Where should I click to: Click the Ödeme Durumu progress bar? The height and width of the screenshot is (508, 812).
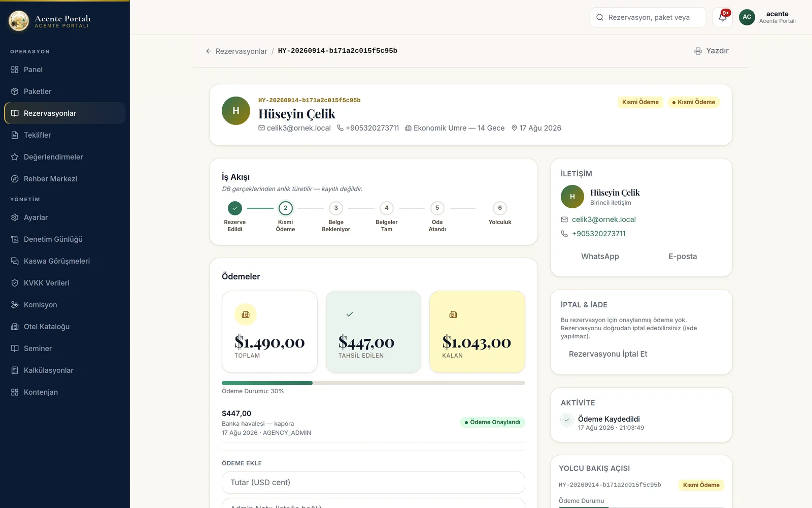(374, 383)
